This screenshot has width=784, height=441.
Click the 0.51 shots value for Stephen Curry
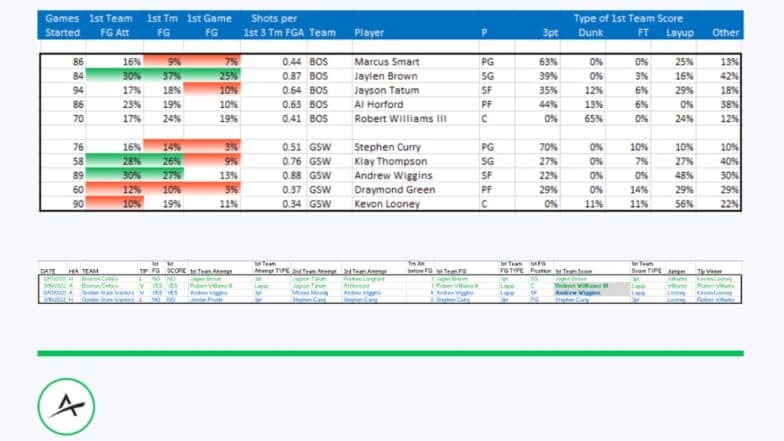pos(292,148)
